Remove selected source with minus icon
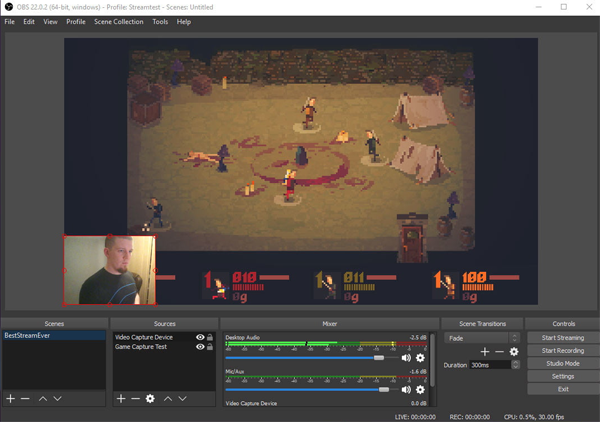600x422 pixels. 135,399
